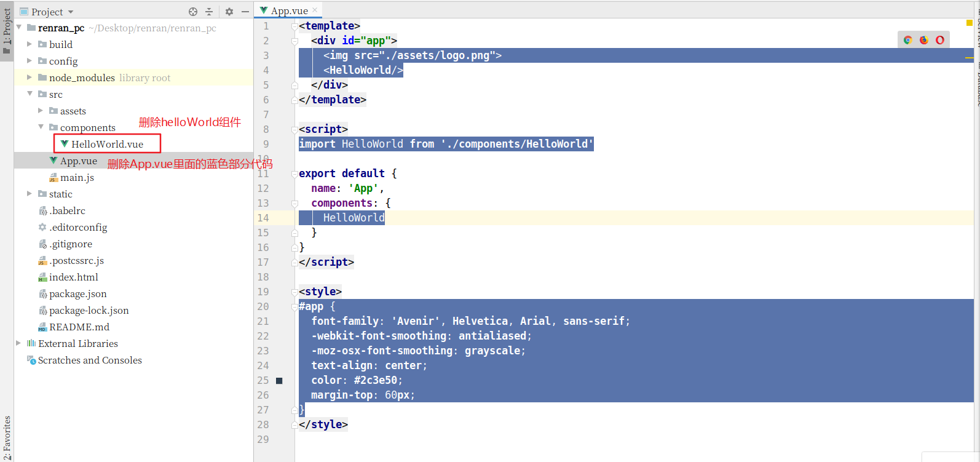The height and width of the screenshot is (462, 980).
Task: Select Scratches and Consoles node
Action: pyautogui.click(x=90, y=360)
